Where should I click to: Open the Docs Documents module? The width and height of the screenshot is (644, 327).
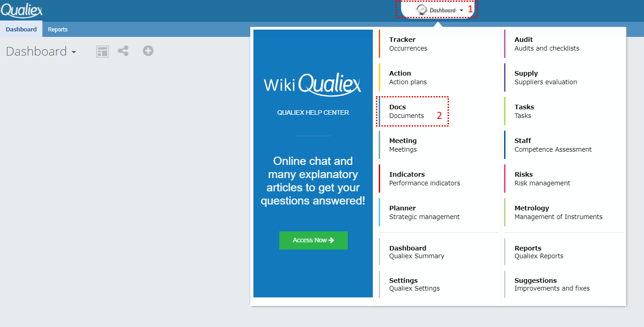[x=438, y=111]
